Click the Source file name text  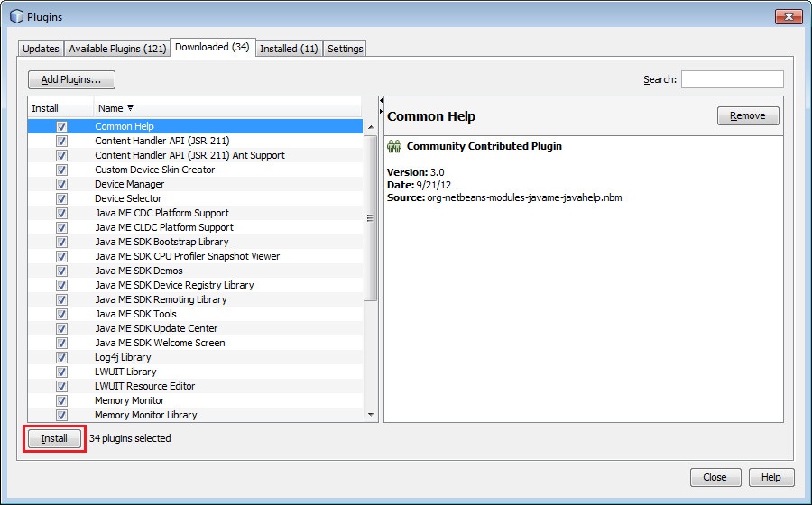[524, 197]
